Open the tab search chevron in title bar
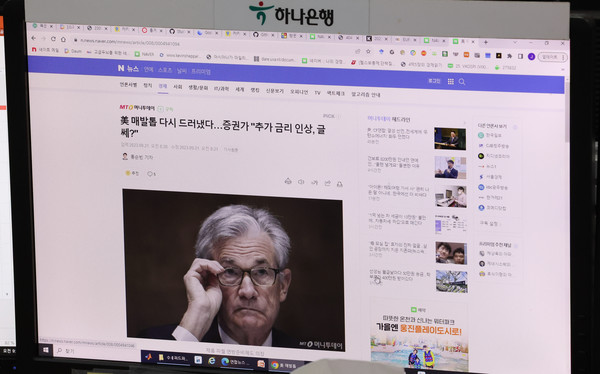 515,42
